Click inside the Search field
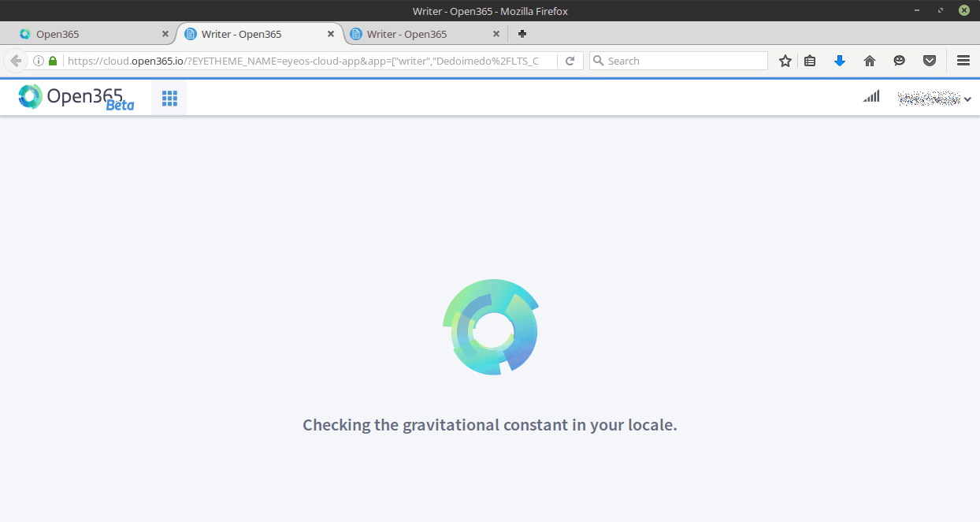Screen dimensions: 980x522 (x=681, y=61)
